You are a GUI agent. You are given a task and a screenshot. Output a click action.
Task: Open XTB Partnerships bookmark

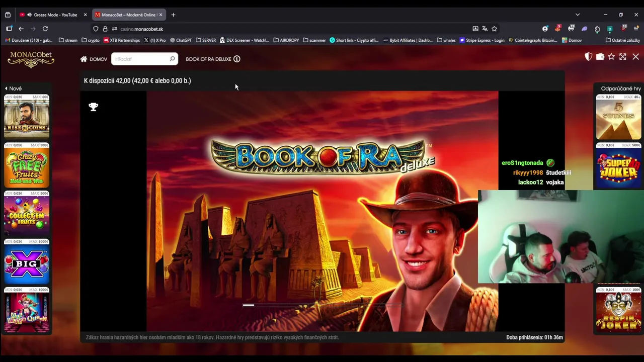click(x=121, y=40)
